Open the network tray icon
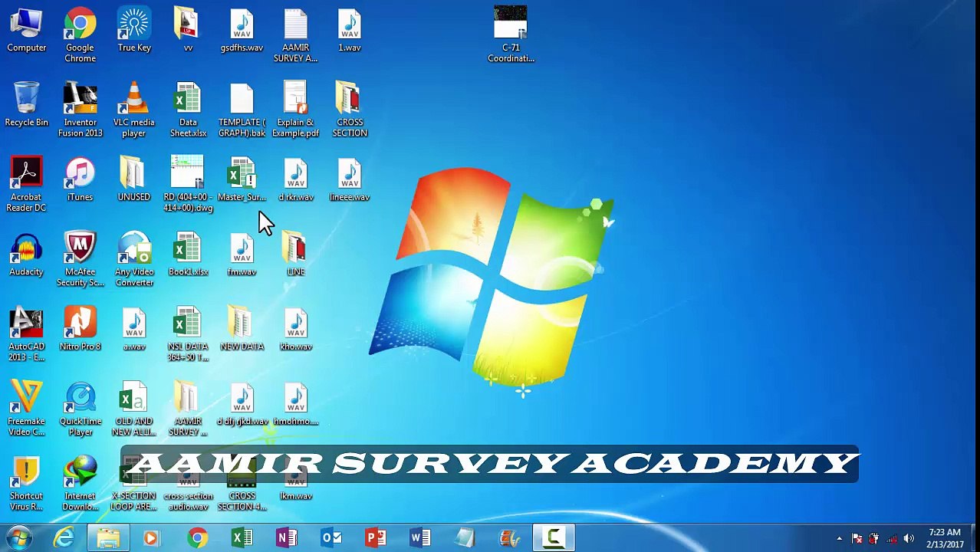The height and width of the screenshot is (552, 980). point(891,539)
